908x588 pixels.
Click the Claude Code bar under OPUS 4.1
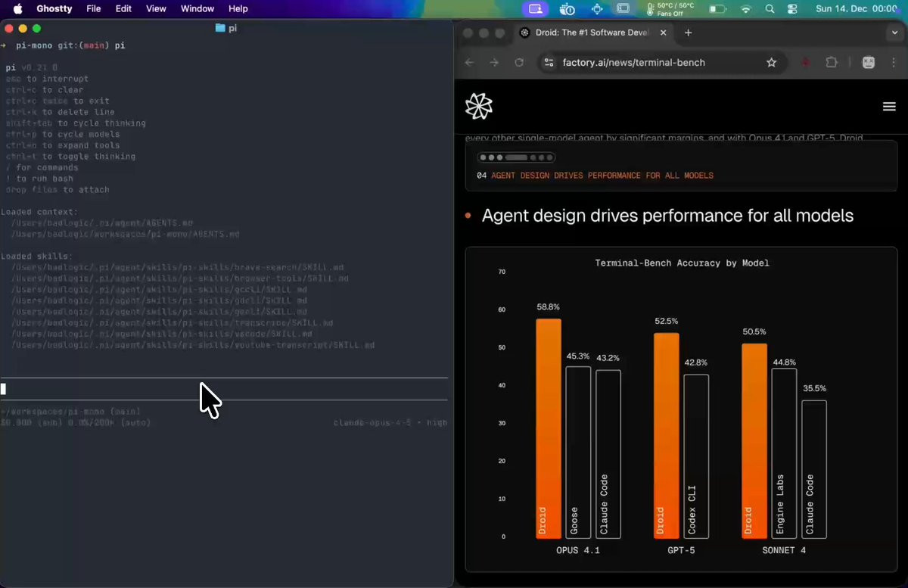608,454
